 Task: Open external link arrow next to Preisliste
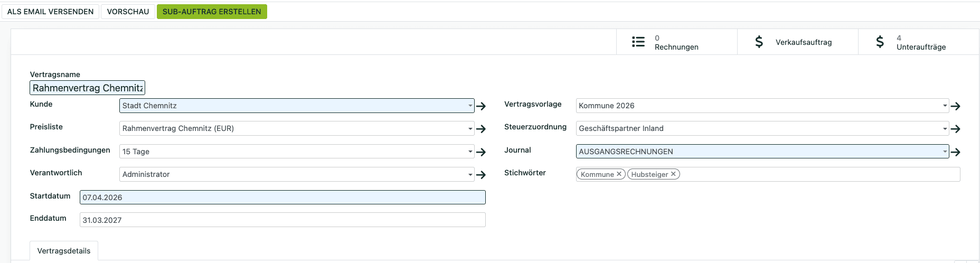(x=480, y=129)
